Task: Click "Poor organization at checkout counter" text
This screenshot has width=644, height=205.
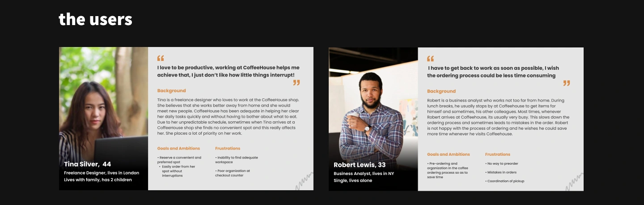Action: [233, 173]
